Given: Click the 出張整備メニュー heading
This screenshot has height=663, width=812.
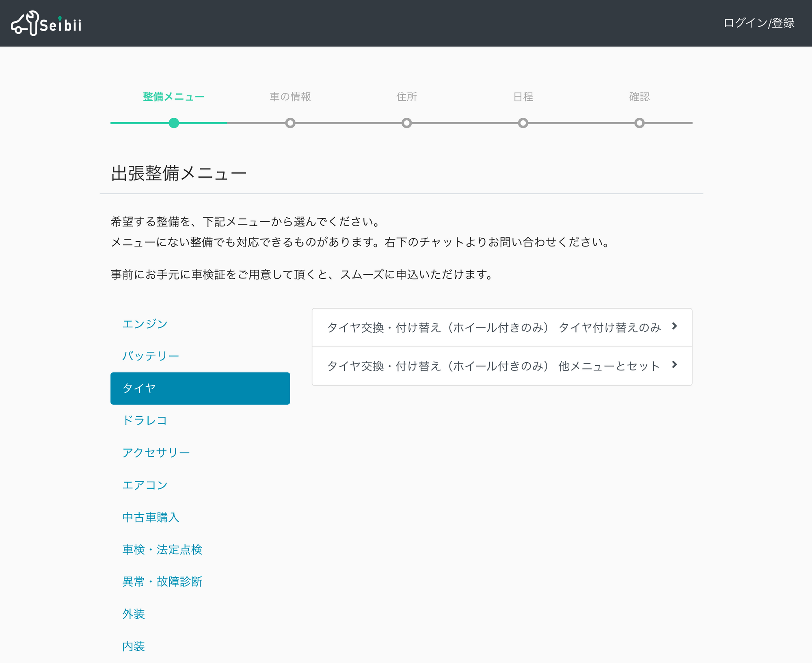Looking at the screenshot, I should [179, 173].
